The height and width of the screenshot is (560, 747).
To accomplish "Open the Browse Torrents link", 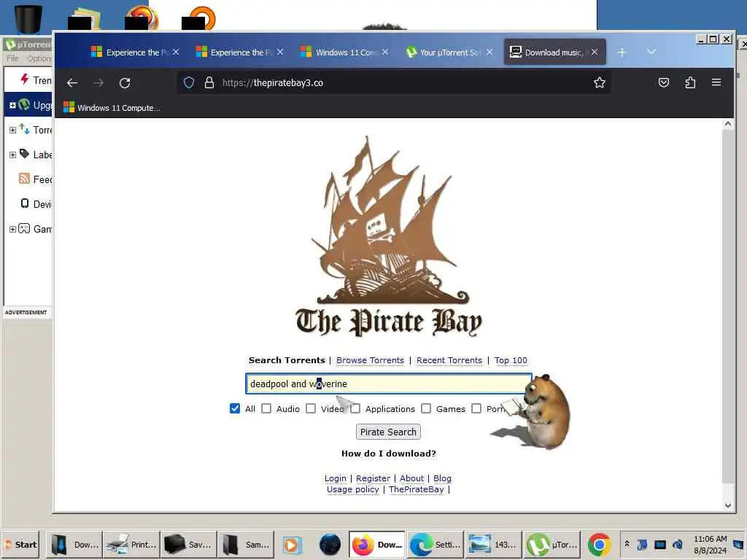I will click(370, 360).
